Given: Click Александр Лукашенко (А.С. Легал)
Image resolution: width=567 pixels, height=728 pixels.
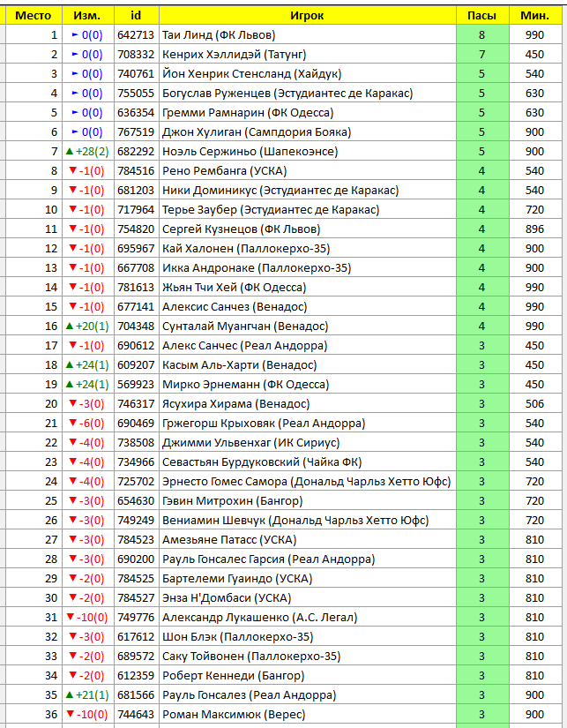Looking at the screenshot, I should (x=308, y=618).
